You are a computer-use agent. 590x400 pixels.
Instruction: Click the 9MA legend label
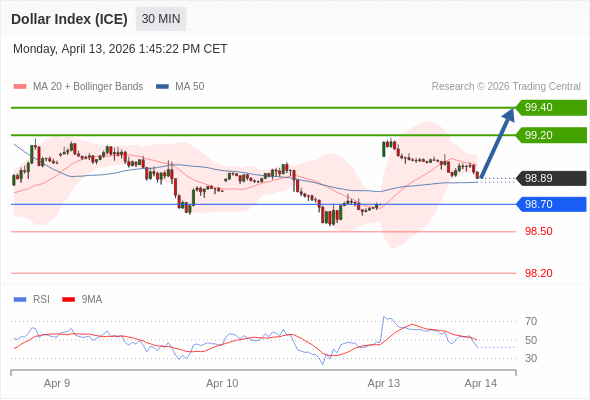click(92, 300)
